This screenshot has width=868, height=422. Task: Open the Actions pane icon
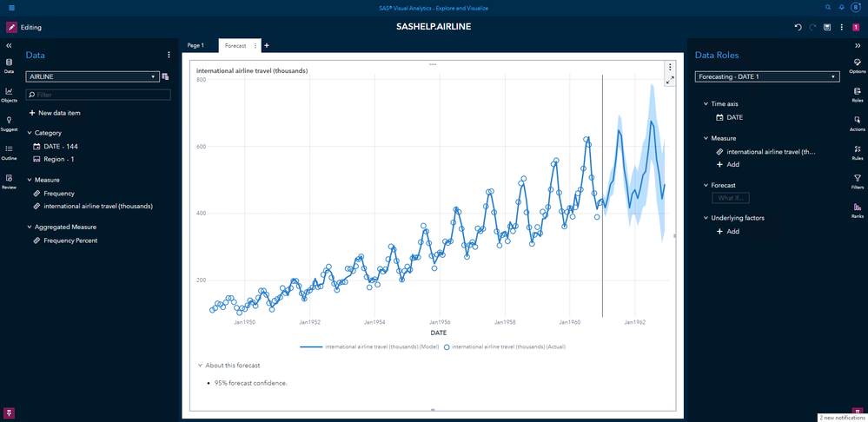[858, 122]
